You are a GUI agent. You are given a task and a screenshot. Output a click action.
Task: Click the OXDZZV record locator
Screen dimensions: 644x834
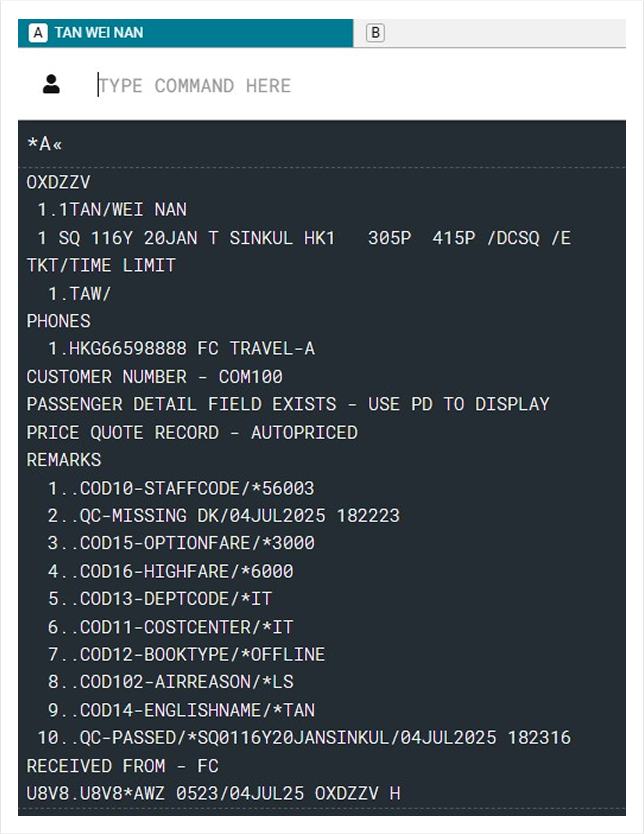[58, 182]
